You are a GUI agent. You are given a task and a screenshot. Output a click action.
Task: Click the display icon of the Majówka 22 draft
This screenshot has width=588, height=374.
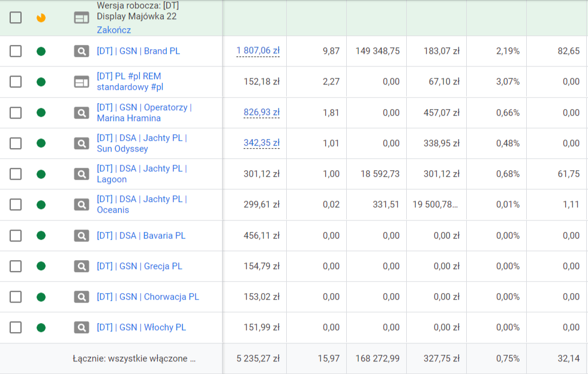[82, 18]
